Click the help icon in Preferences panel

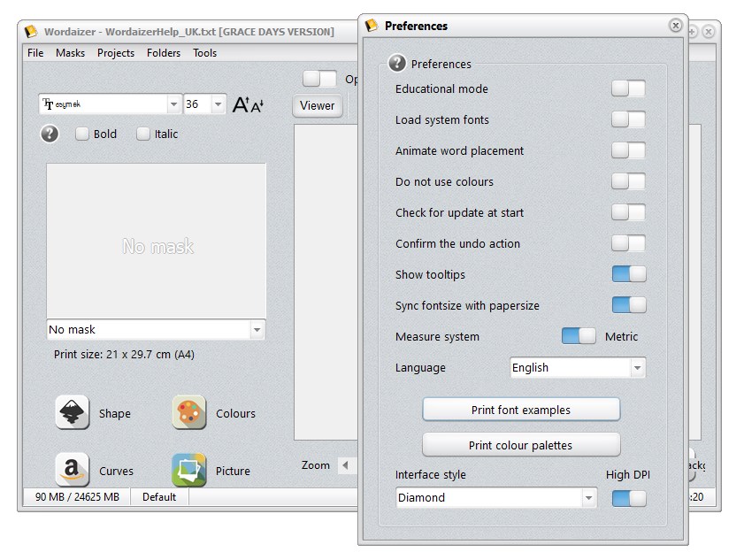397,63
